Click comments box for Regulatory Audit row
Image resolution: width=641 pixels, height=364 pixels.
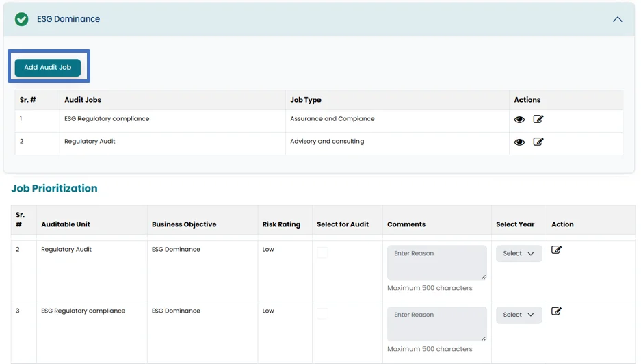436,263
